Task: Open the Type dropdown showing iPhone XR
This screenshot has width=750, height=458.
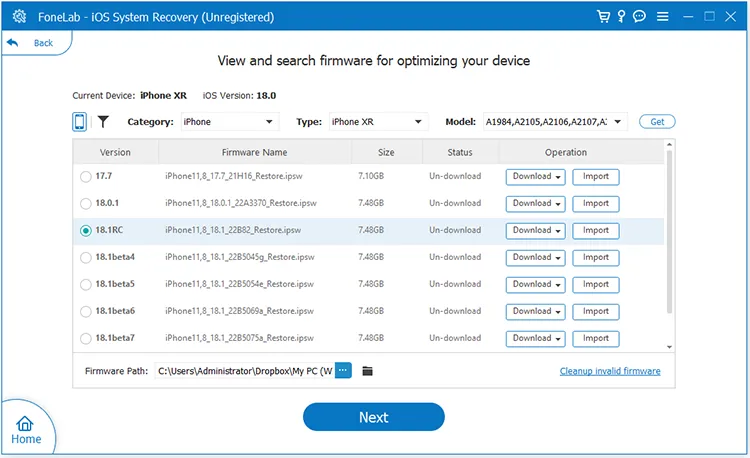Action: (x=377, y=122)
